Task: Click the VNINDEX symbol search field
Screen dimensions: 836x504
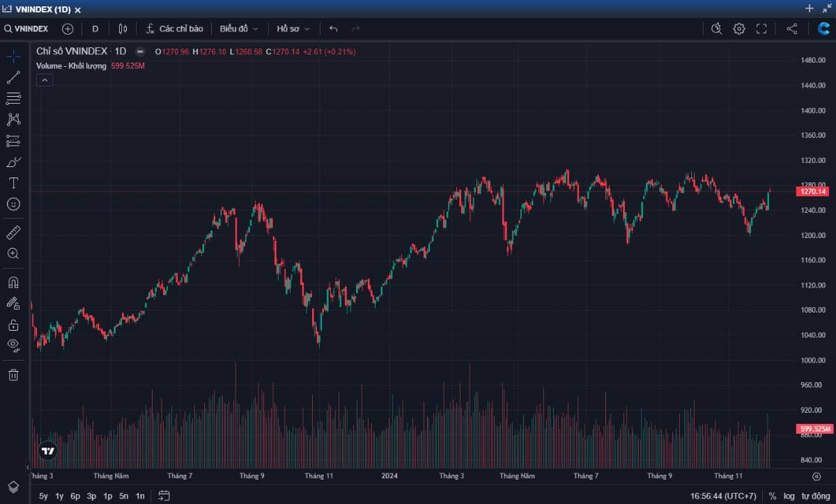Action: [26, 29]
